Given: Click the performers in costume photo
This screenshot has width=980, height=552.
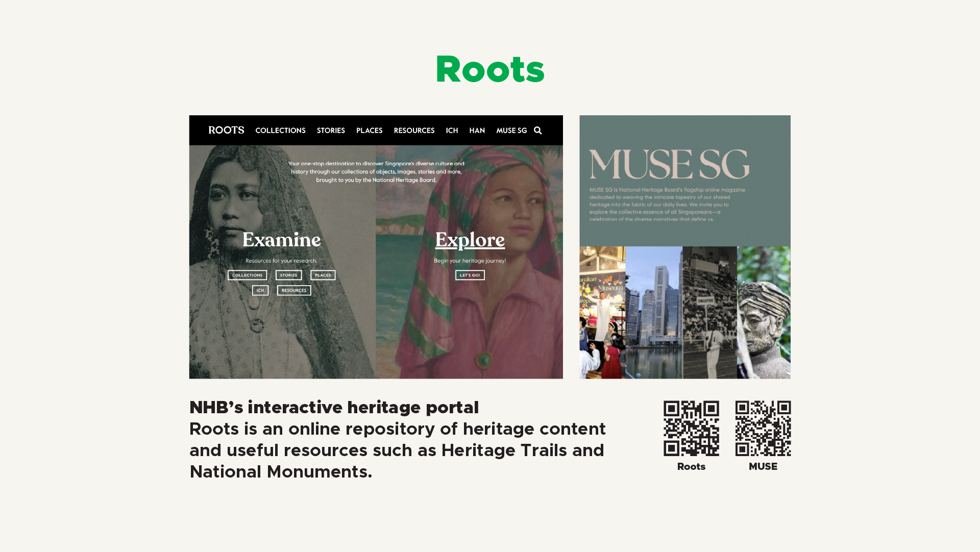Looking at the screenshot, I should pyautogui.click(x=602, y=312).
